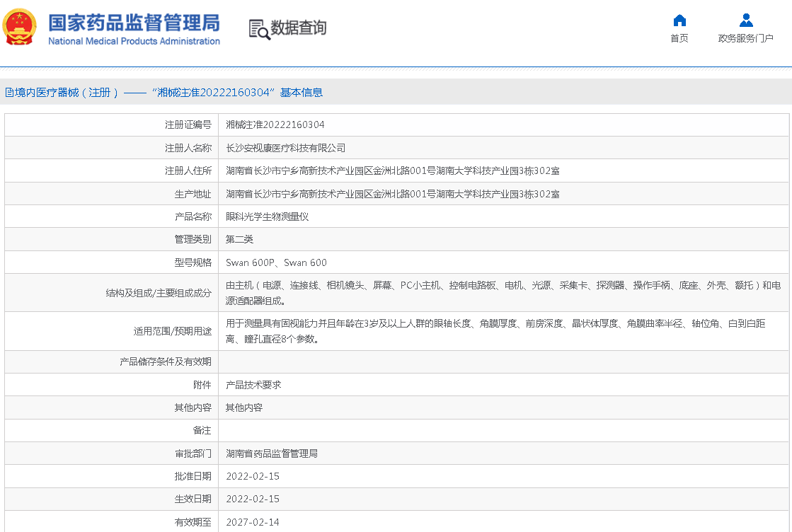Click registration number value 湘械注准20222160304 in table

click(x=275, y=125)
